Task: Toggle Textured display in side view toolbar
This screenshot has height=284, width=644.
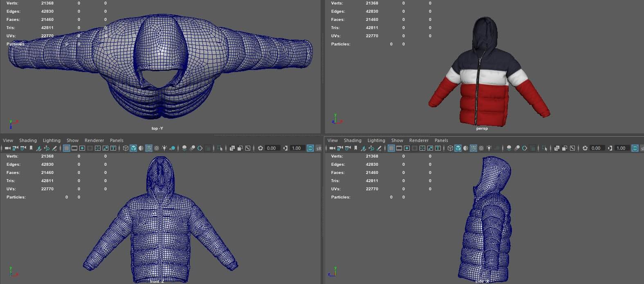Action: (481, 148)
